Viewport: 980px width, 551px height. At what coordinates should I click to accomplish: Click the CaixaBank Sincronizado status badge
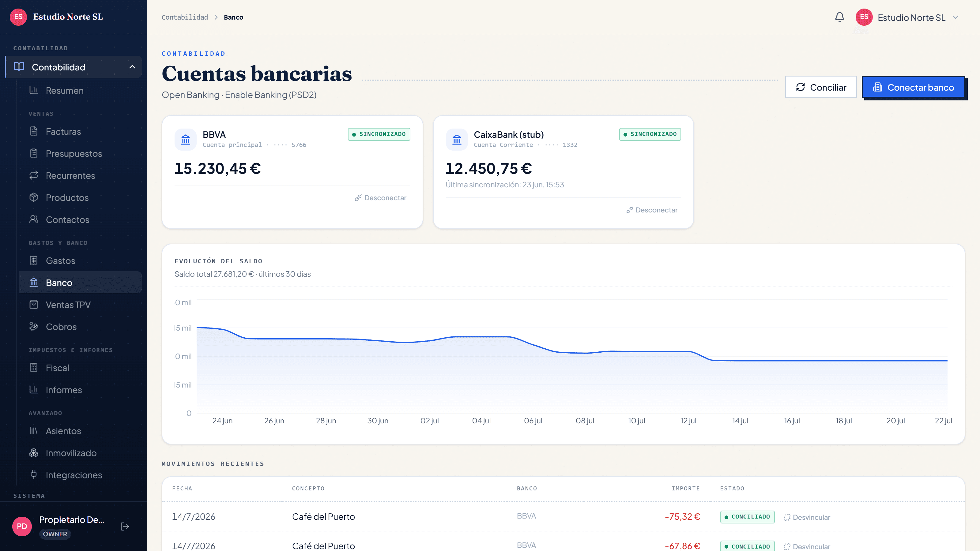(650, 134)
